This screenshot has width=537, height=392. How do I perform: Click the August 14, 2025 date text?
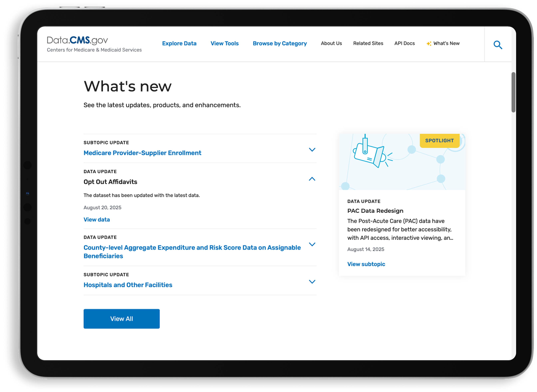pos(365,249)
